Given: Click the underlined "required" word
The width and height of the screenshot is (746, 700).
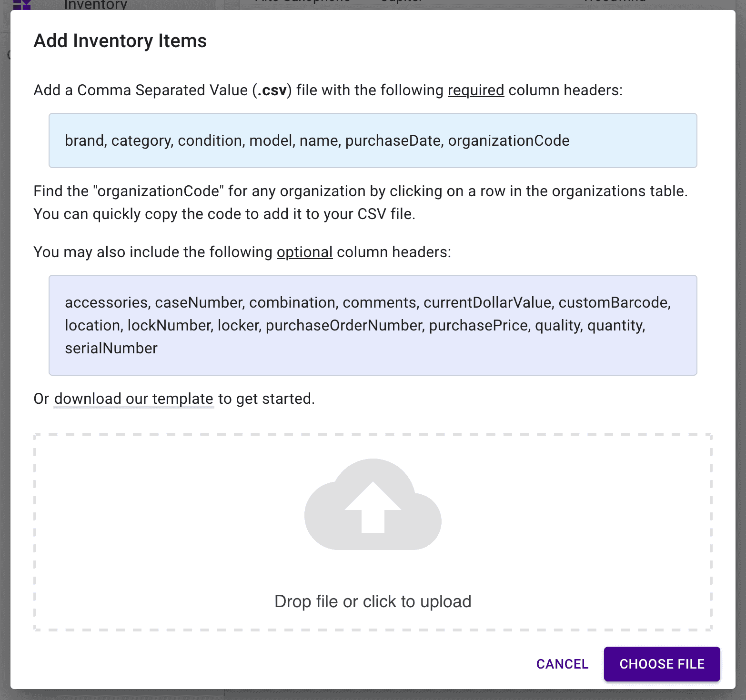Looking at the screenshot, I should [x=475, y=90].
